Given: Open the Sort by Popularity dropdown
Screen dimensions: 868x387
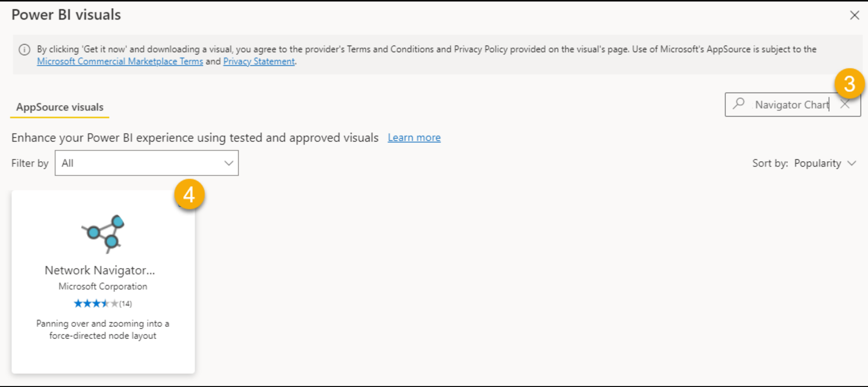Looking at the screenshot, I should pos(804,163).
